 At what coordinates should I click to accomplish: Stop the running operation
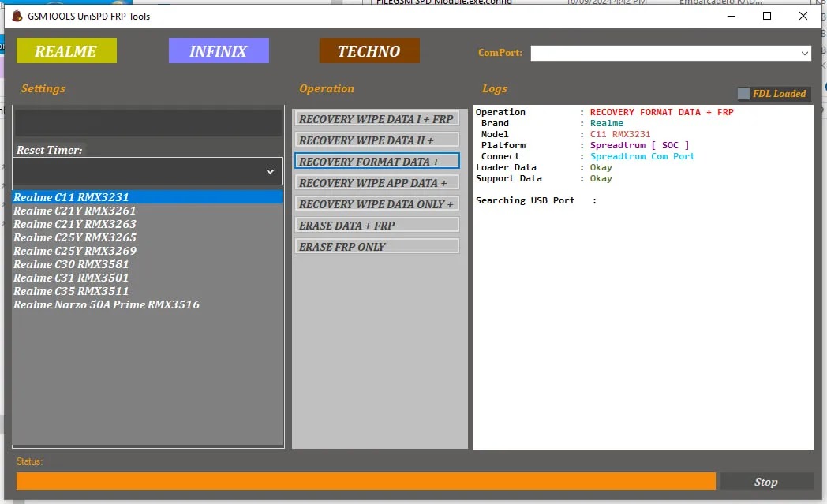766,481
